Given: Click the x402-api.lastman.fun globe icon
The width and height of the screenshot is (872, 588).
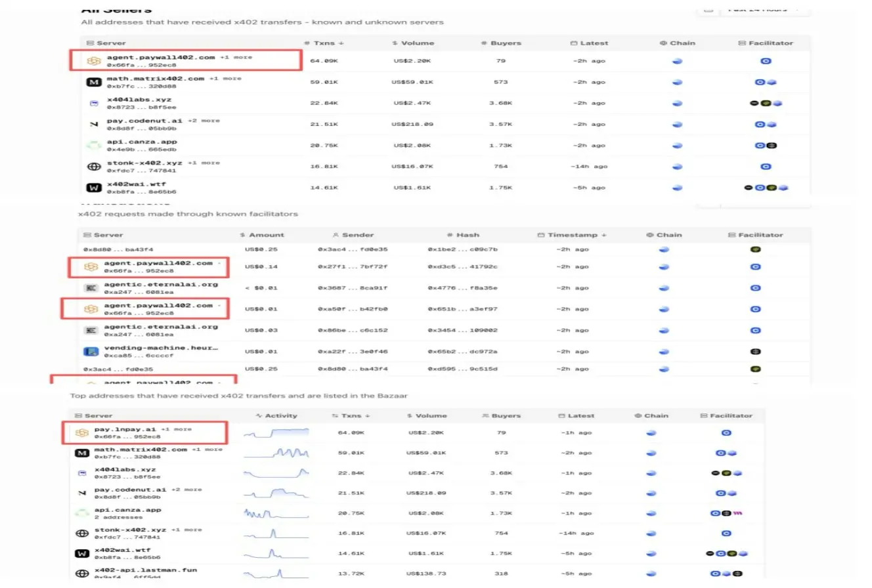Looking at the screenshot, I should tap(82, 574).
